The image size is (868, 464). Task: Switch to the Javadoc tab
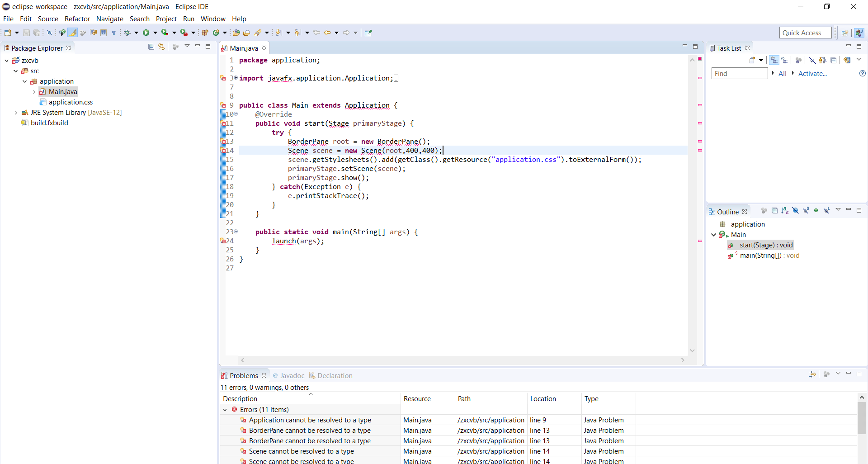[x=288, y=375]
